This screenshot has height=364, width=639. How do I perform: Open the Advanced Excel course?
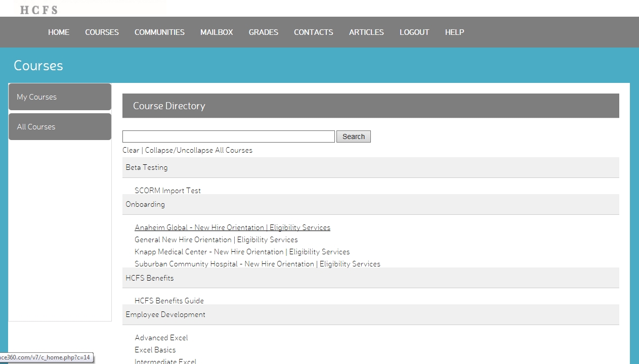[161, 338]
